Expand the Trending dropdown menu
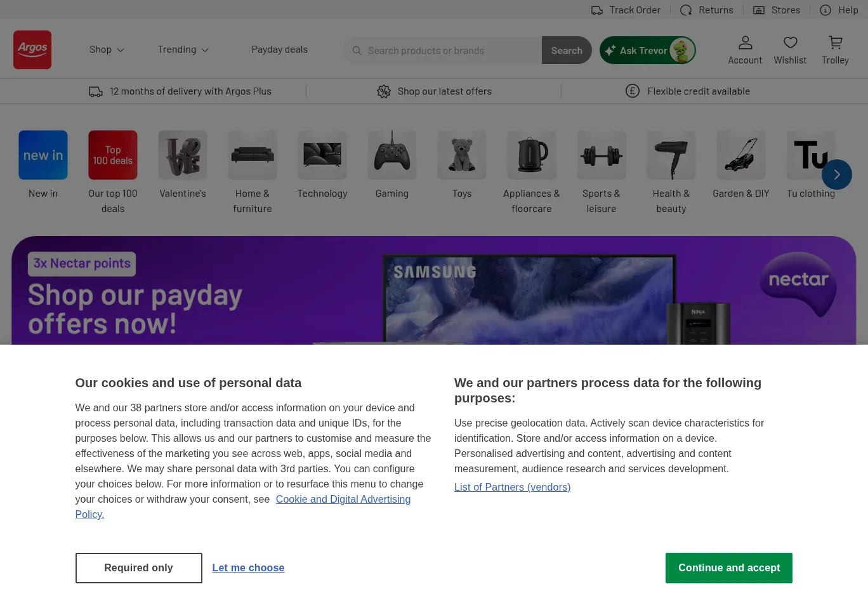868x603 pixels. (183, 50)
